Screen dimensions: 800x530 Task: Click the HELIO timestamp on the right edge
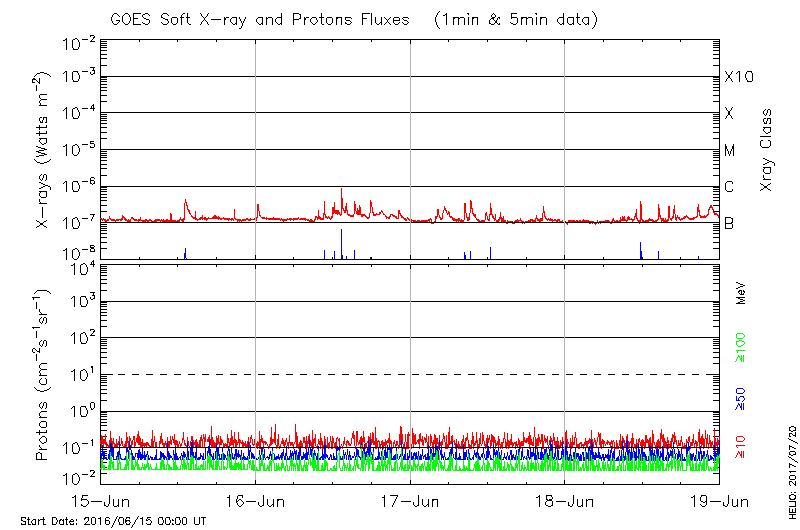click(789, 482)
